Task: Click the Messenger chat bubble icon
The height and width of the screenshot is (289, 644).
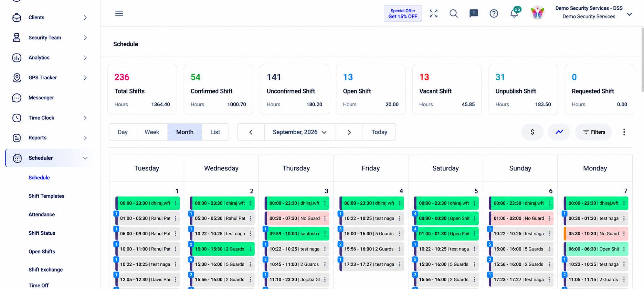Action: click(x=17, y=98)
